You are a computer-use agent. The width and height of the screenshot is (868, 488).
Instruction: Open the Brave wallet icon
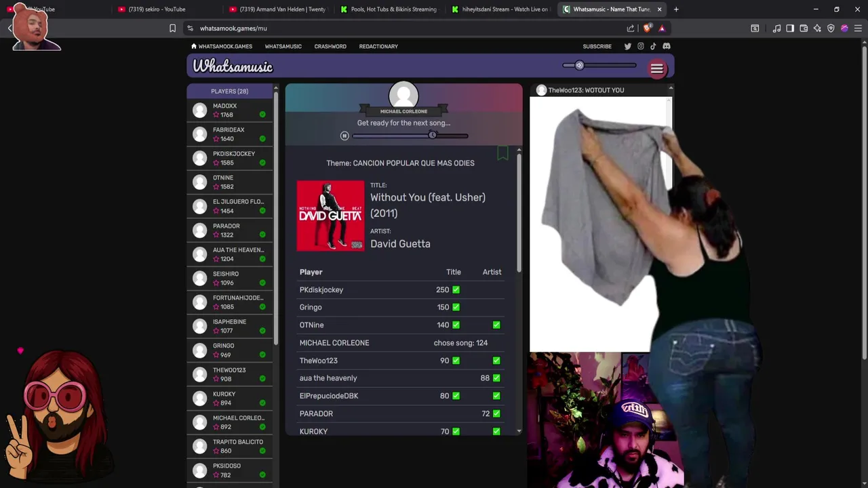tap(804, 28)
